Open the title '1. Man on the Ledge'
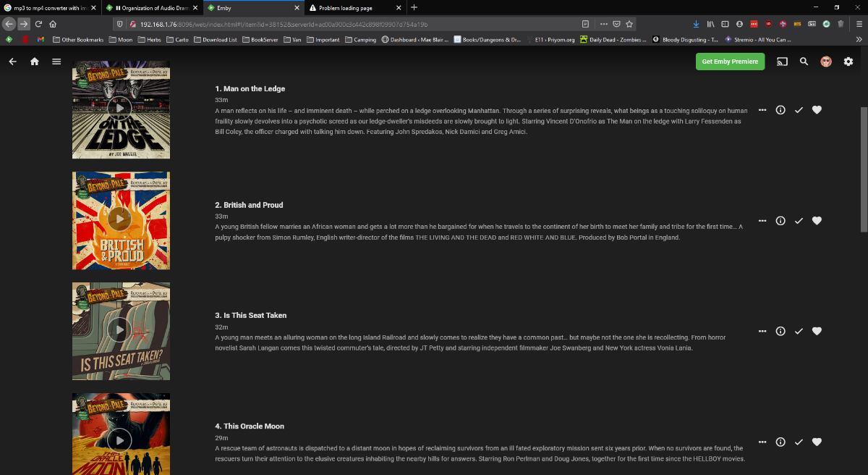This screenshot has height=475, width=868. [250, 88]
